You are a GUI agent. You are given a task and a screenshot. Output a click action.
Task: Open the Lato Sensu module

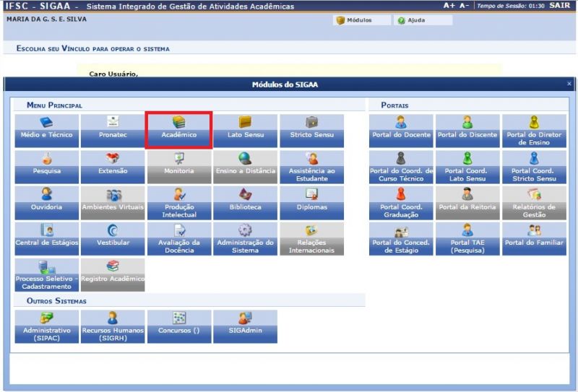point(245,131)
